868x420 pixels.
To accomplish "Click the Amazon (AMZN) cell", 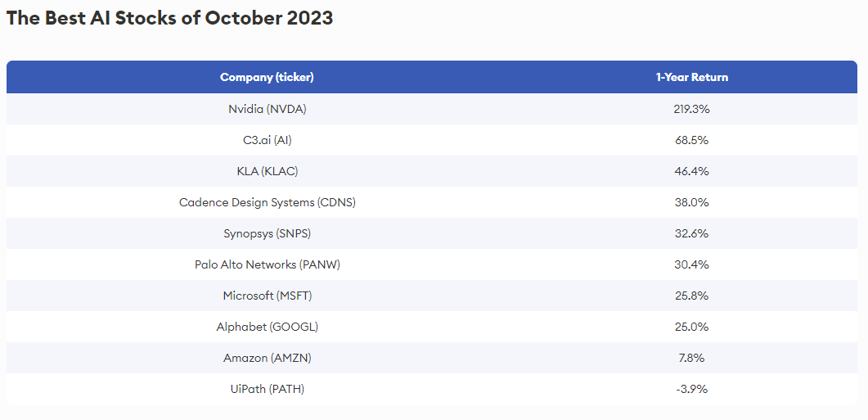I will pyautogui.click(x=268, y=358).
